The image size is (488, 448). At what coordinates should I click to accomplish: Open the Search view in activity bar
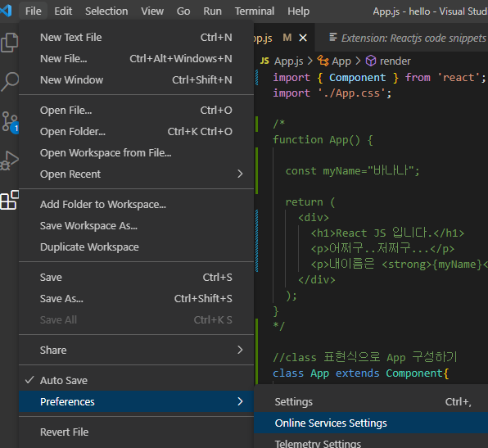(9, 82)
